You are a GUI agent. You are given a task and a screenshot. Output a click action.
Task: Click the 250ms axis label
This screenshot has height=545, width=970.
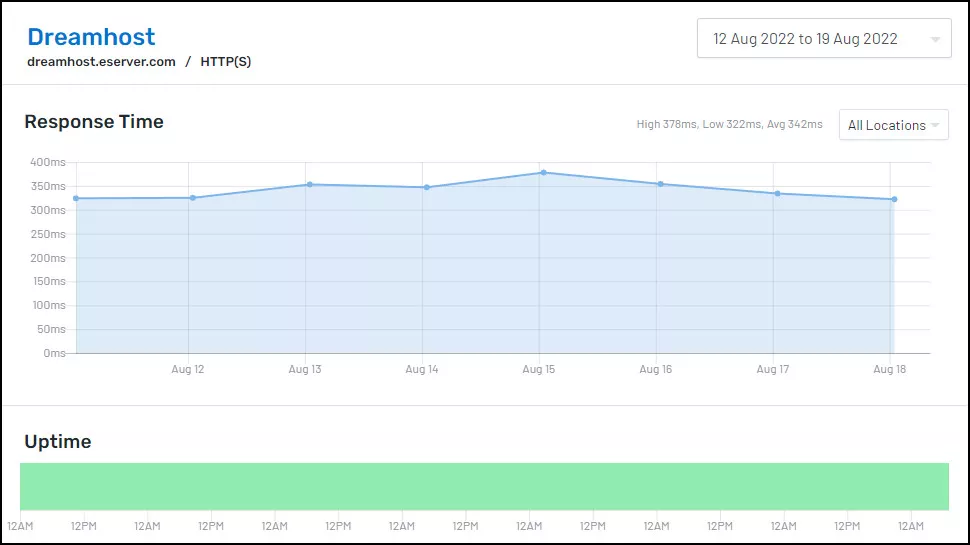click(x=48, y=234)
